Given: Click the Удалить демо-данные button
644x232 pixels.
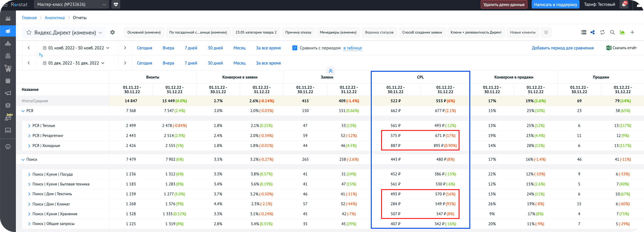Looking at the screenshot, I should [504, 4].
